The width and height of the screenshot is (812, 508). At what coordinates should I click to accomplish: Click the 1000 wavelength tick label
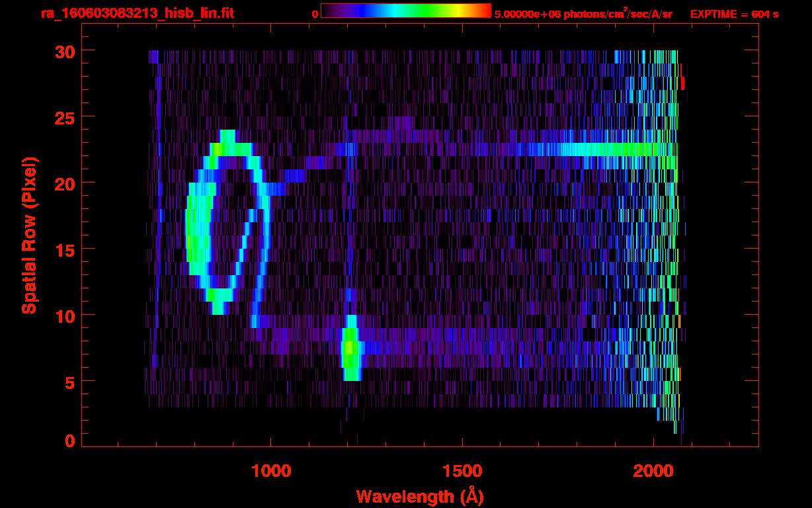[x=271, y=471]
